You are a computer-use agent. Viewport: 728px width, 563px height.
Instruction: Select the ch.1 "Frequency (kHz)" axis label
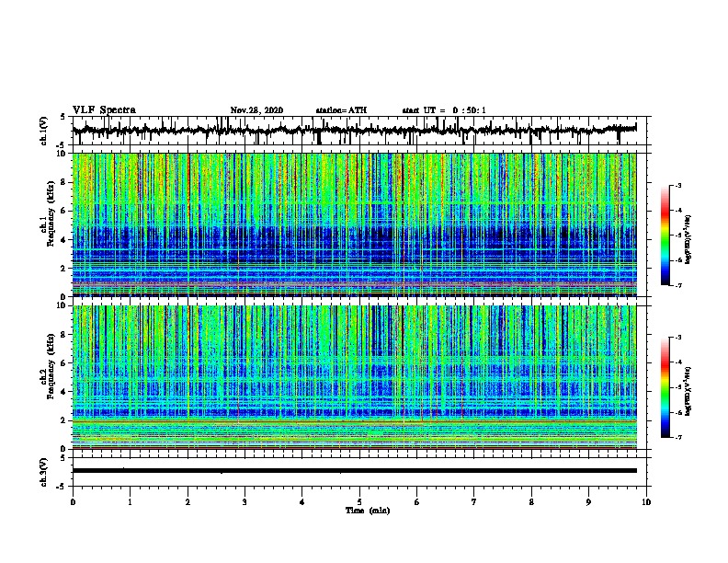pos(51,214)
